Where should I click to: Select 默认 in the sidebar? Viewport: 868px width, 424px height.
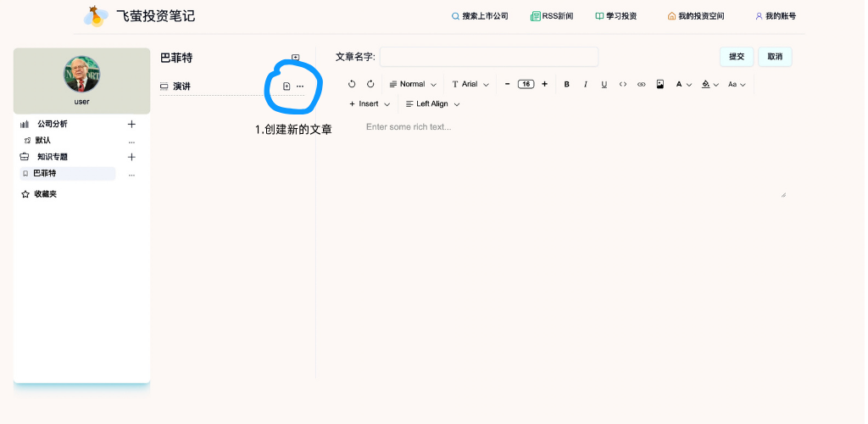coord(42,141)
